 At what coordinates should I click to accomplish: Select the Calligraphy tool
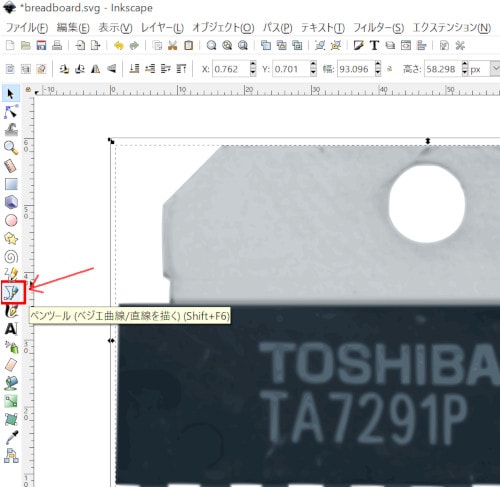coord(11,311)
